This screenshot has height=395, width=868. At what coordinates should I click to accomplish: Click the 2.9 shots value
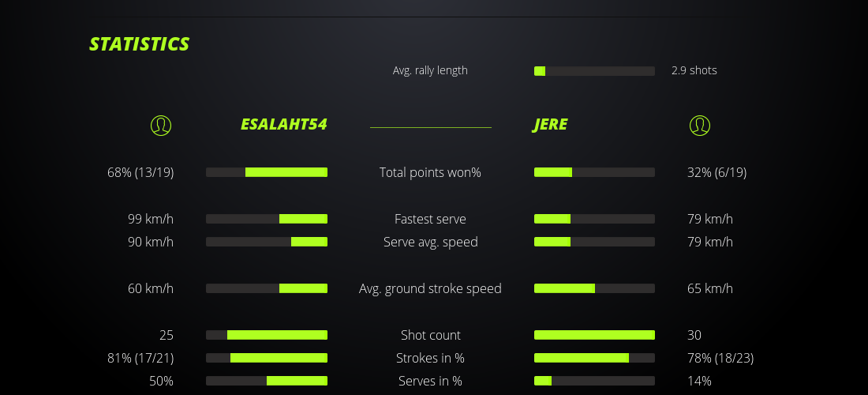point(694,70)
